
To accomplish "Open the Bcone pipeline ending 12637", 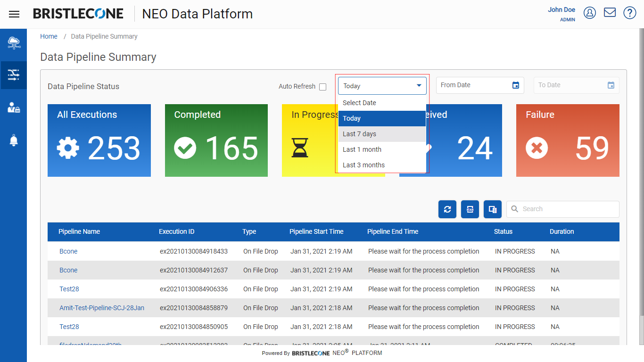I will 68,270.
